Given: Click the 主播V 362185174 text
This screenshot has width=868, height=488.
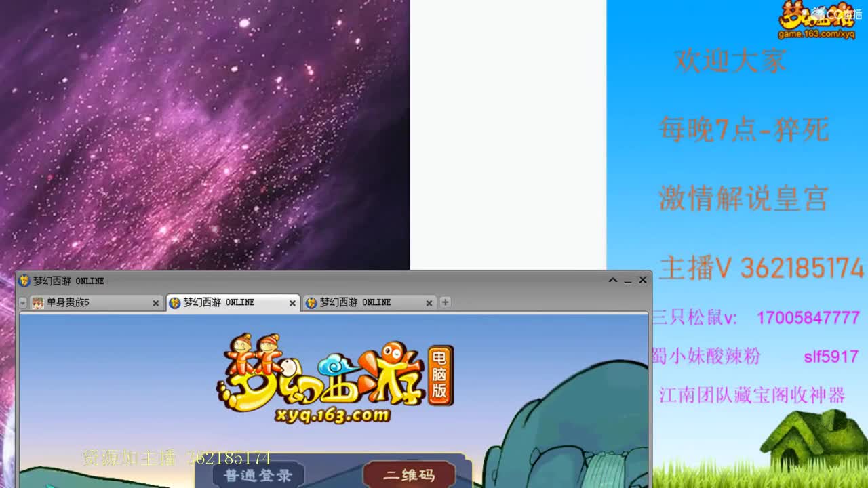Looking at the screenshot, I should pos(761,268).
